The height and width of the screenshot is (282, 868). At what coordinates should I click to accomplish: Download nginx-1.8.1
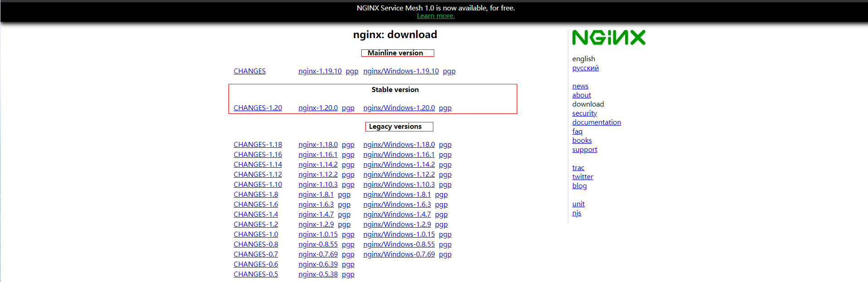click(316, 194)
